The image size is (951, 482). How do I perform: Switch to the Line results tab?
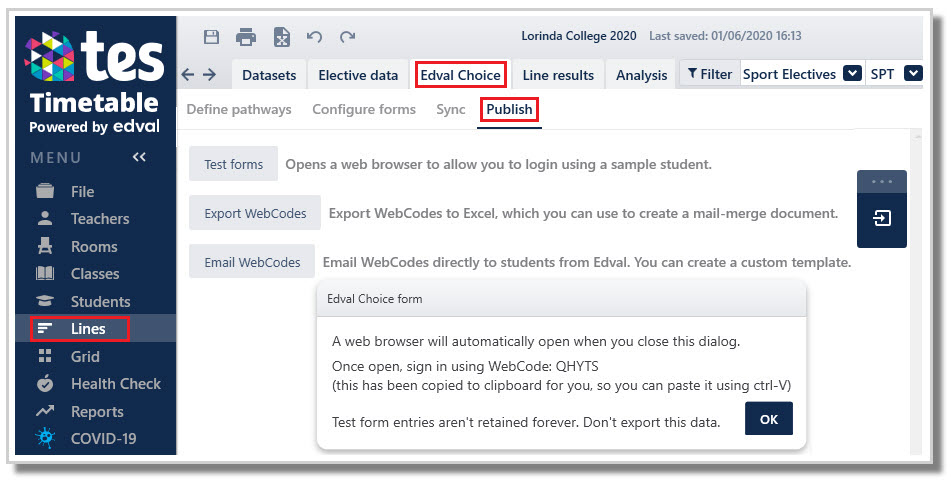558,75
